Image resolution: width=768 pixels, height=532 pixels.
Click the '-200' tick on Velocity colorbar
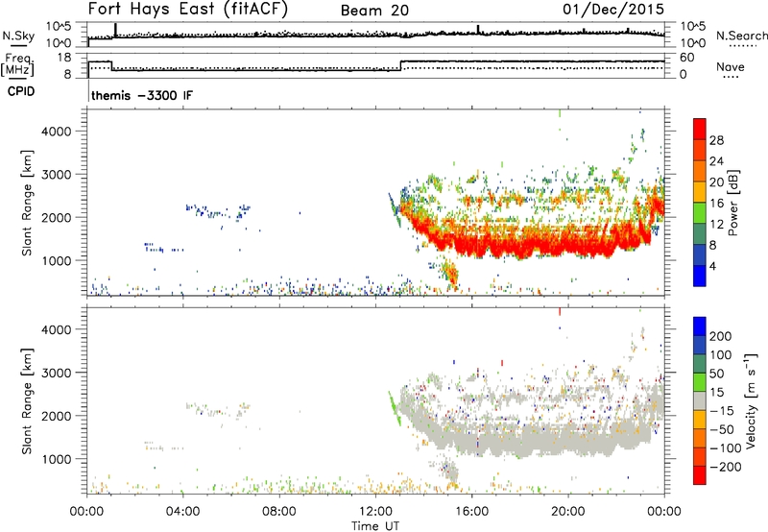[x=726, y=467]
